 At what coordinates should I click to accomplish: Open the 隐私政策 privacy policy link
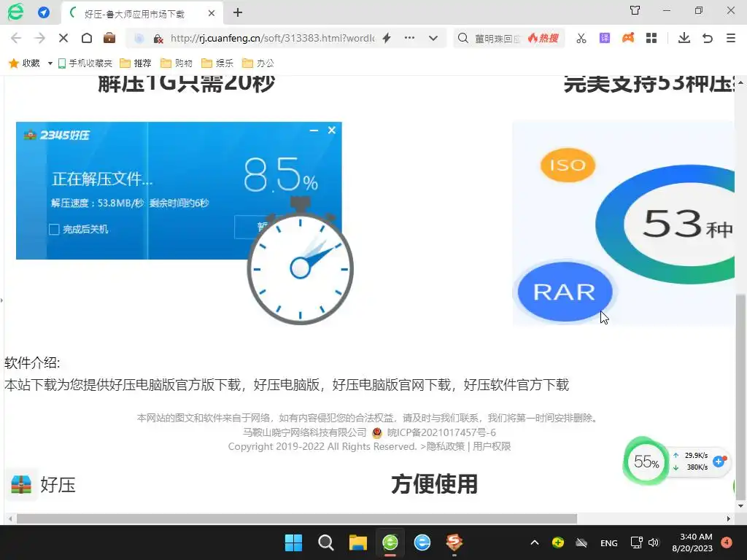pyautogui.click(x=446, y=446)
